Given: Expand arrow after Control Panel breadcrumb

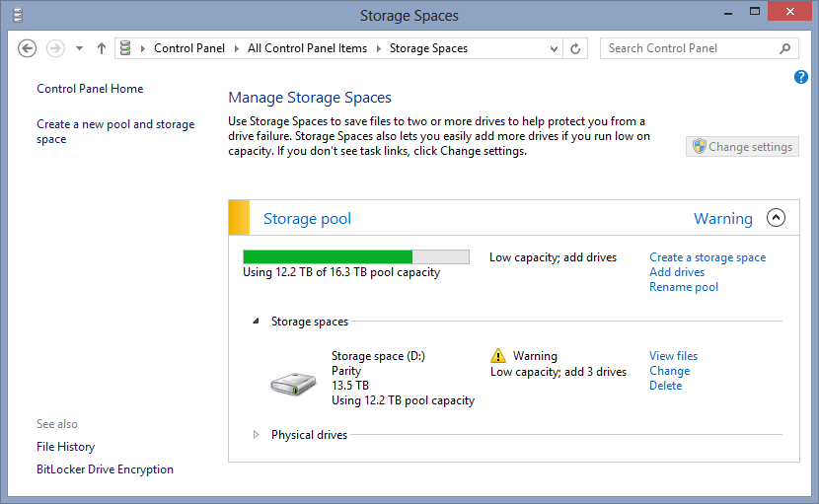Looking at the screenshot, I should point(236,48).
